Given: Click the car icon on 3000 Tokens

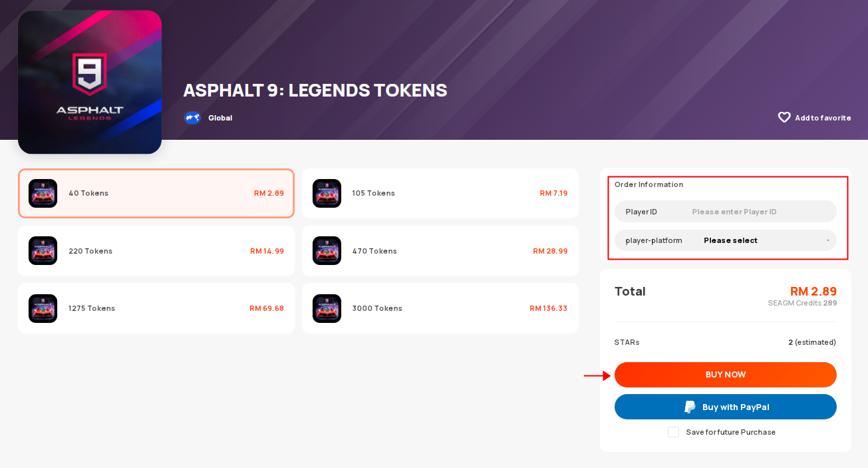Looking at the screenshot, I should coord(327,308).
